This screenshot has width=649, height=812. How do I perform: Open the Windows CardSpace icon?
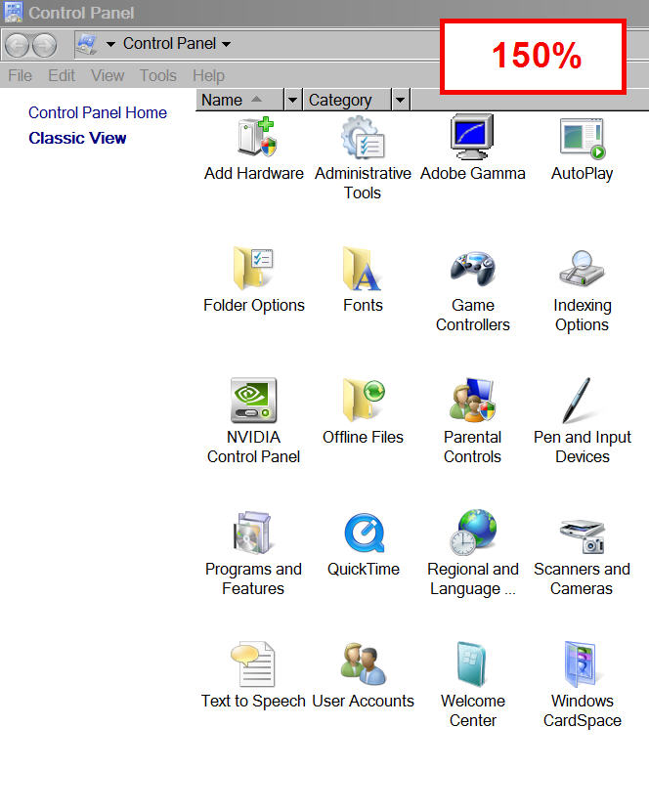(x=581, y=664)
